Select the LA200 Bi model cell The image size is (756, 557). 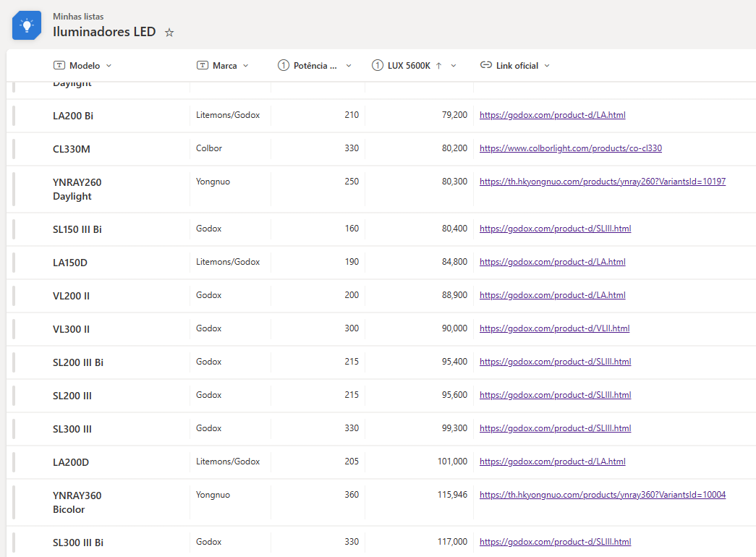(x=73, y=116)
